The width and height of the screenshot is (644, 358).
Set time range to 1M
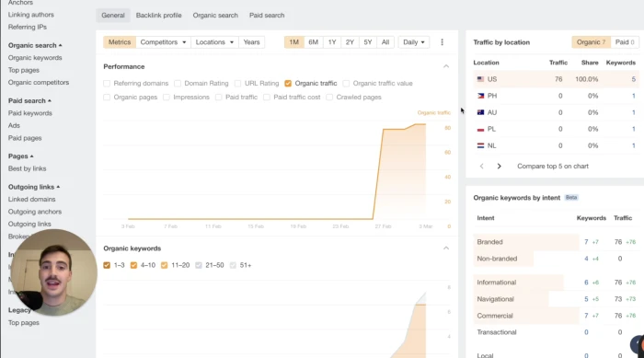[x=294, y=42]
